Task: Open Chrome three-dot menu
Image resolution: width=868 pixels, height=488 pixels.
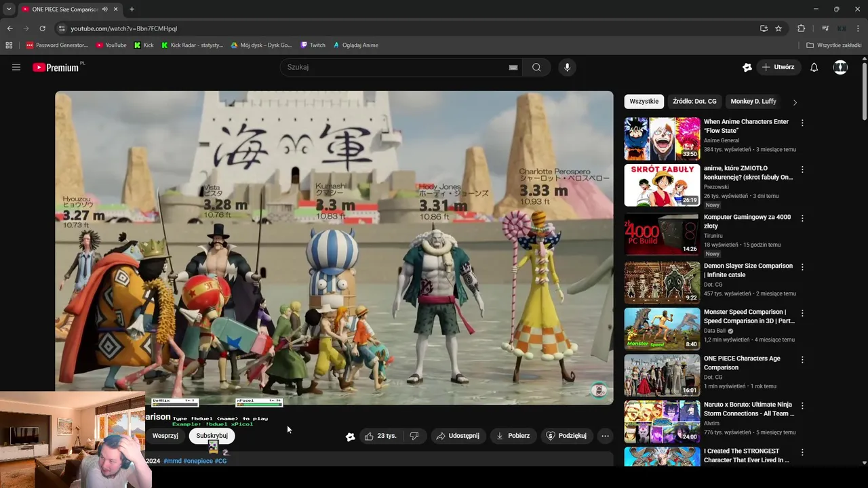Action: point(858,28)
